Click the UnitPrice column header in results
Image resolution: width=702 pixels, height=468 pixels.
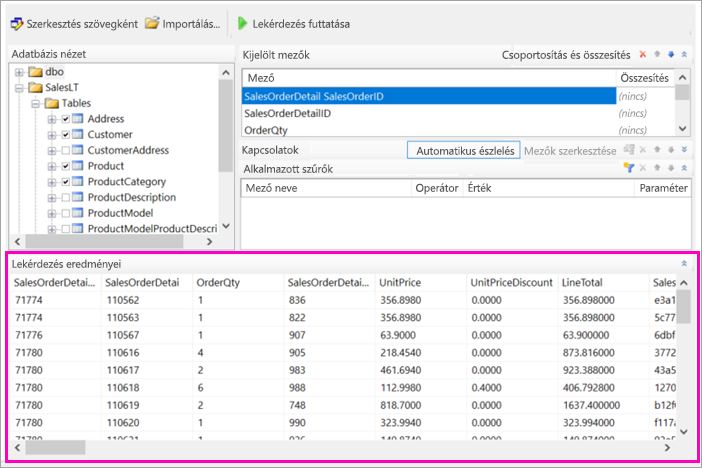coord(420,283)
